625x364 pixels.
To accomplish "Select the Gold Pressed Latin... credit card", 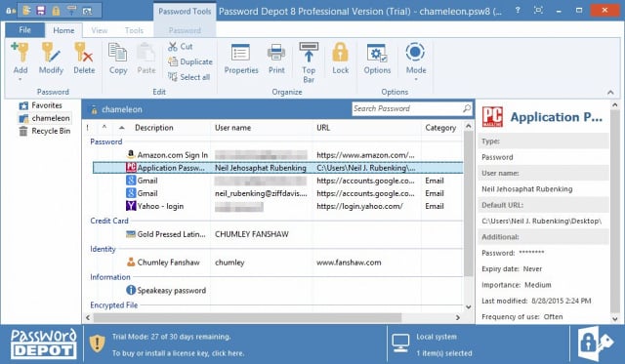I will [277, 234].
